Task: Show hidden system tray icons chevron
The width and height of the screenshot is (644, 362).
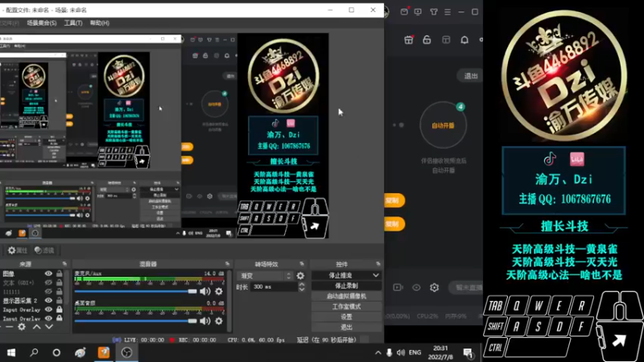Action: [378, 352]
